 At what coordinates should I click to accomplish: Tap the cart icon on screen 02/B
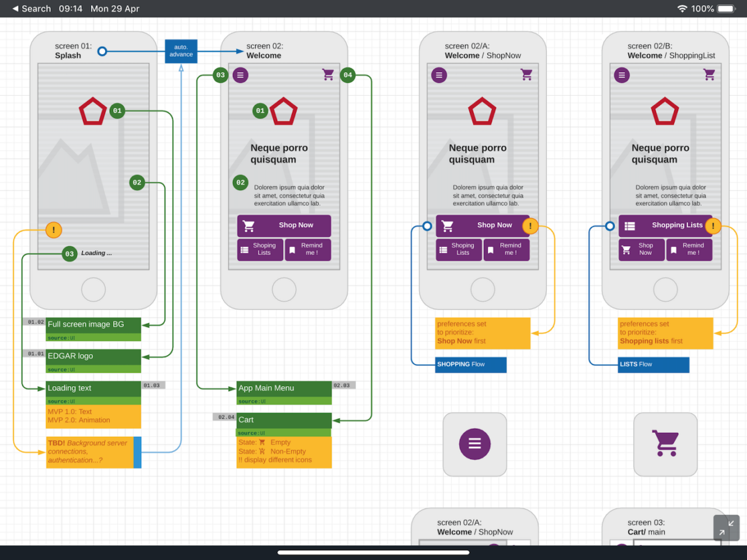pos(710,75)
